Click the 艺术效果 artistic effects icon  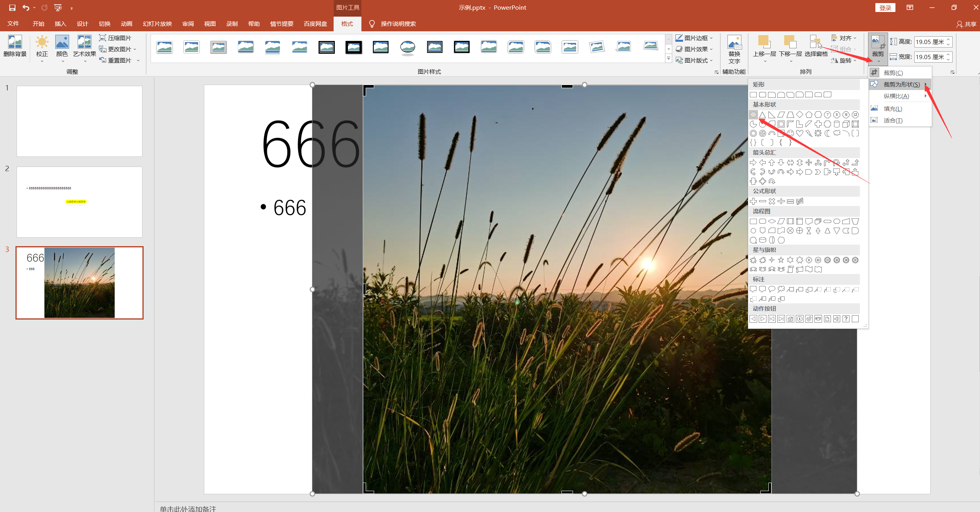tap(85, 47)
